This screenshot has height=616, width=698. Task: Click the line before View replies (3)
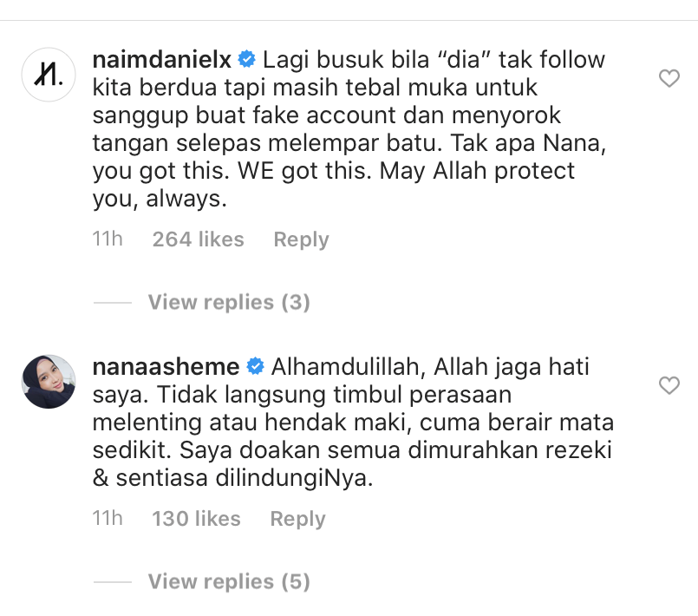113,303
